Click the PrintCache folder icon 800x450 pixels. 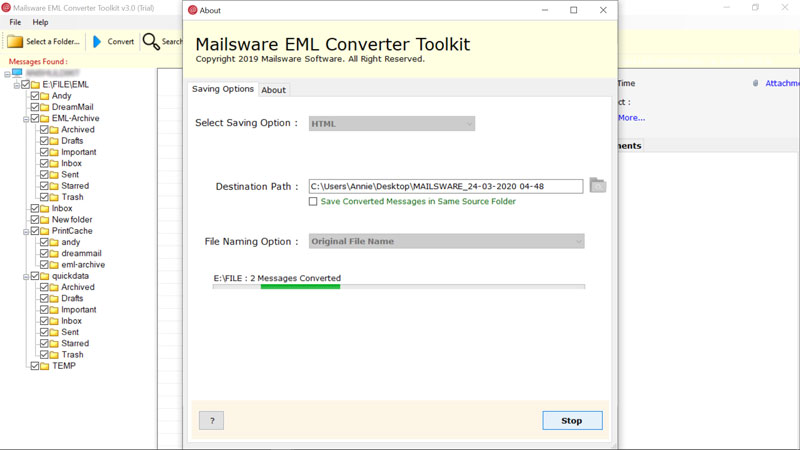45,231
